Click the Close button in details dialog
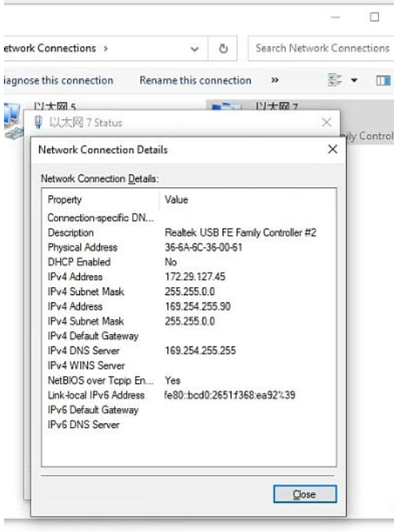This screenshot has width=394, height=532. point(304,494)
